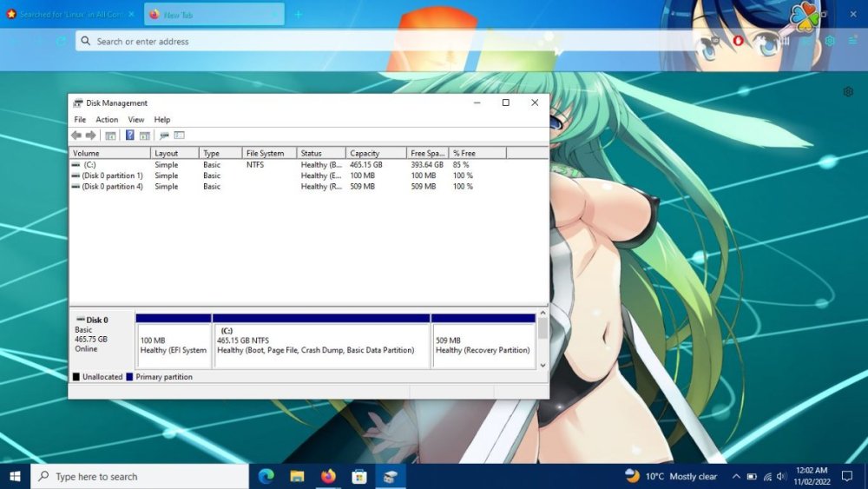Show hidden system tray icons chevron

(x=736, y=477)
